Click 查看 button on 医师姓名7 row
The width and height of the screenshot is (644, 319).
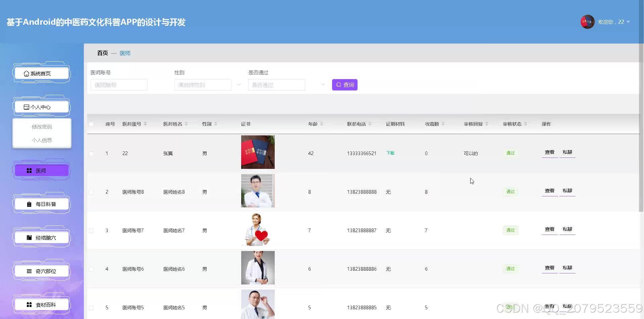[x=549, y=229]
